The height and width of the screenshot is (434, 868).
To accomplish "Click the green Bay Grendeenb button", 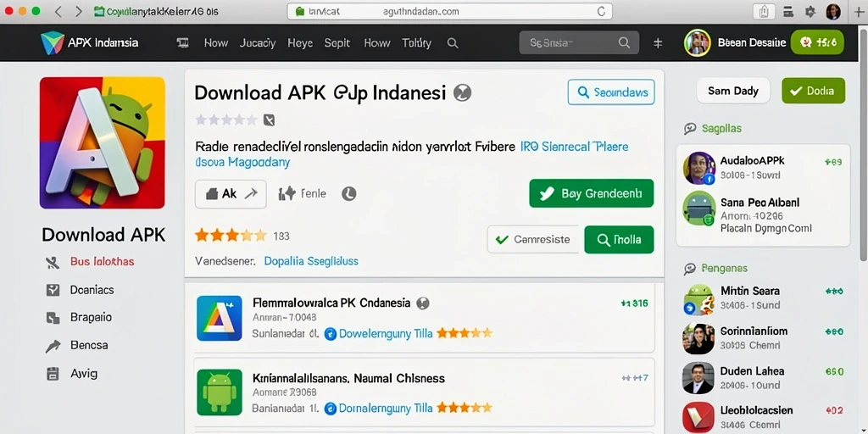I will 591,193.
